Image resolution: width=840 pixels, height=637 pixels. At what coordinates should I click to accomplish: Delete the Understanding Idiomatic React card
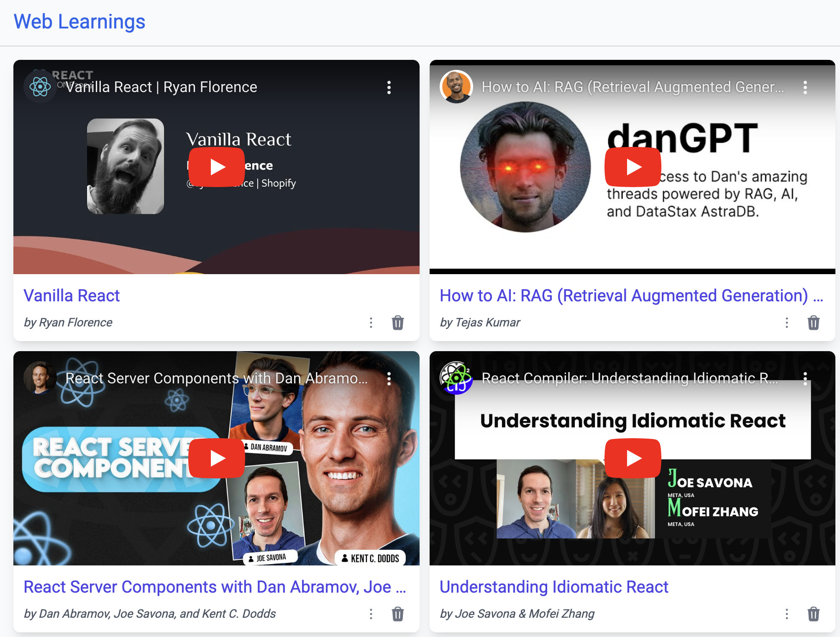[814, 614]
